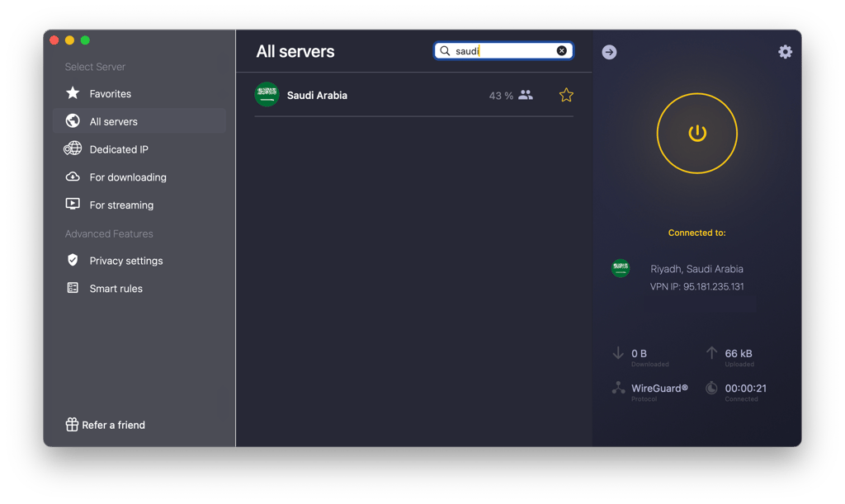Image resolution: width=845 pixels, height=504 pixels.
Task: Click the VPN IP address text
Action: pyautogui.click(x=696, y=286)
